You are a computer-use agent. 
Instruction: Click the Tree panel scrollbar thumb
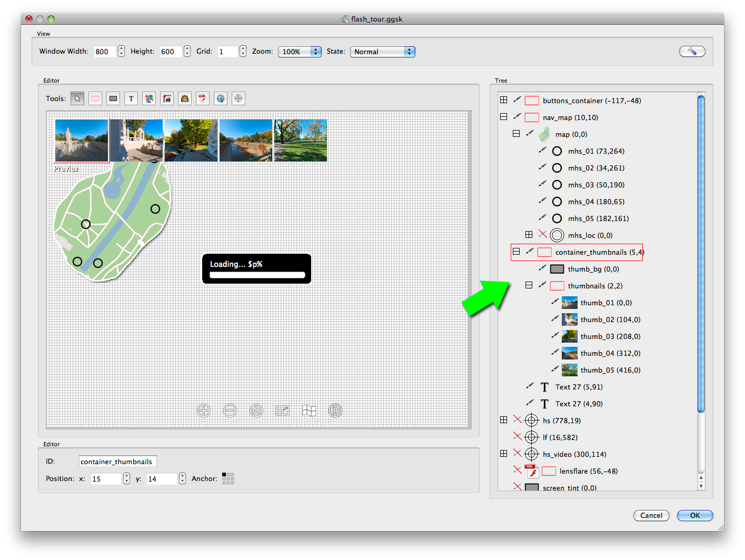[701, 253]
